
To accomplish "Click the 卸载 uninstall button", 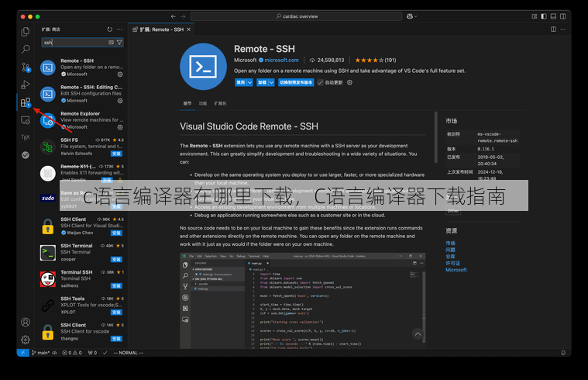I will [x=262, y=83].
